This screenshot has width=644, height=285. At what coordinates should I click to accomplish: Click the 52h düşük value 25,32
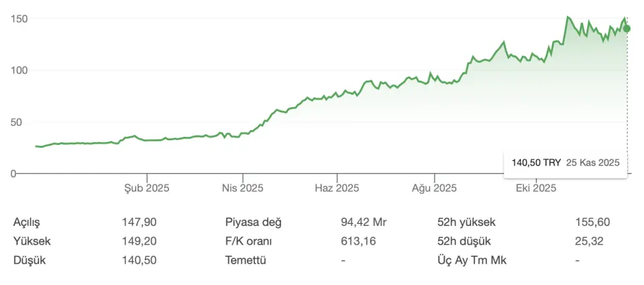pyautogui.click(x=590, y=241)
